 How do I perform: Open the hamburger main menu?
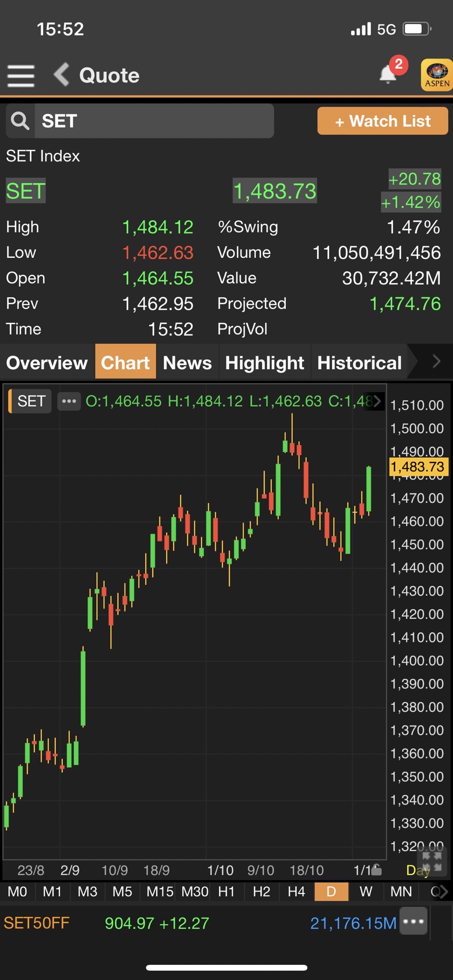click(21, 76)
